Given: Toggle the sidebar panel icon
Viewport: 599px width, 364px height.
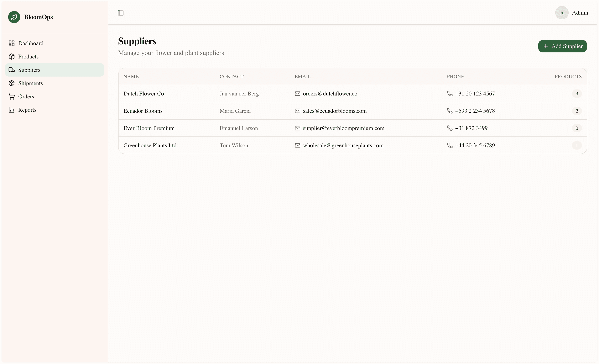Looking at the screenshot, I should pos(121,13).
